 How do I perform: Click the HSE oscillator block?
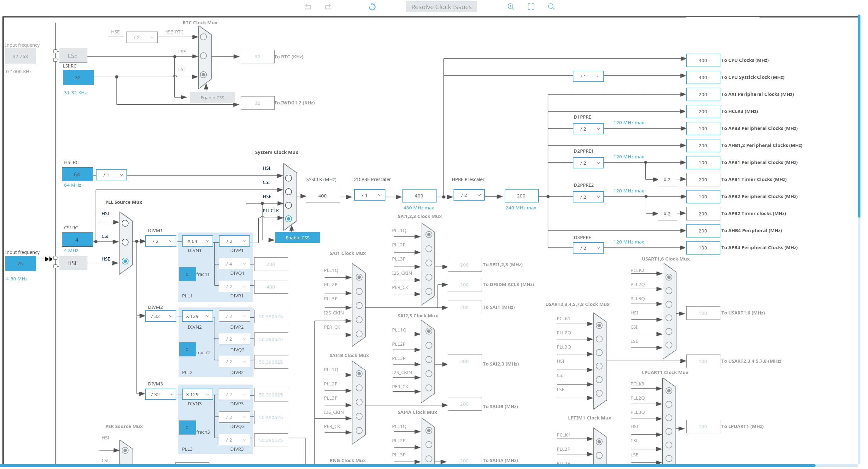point(73,263)
